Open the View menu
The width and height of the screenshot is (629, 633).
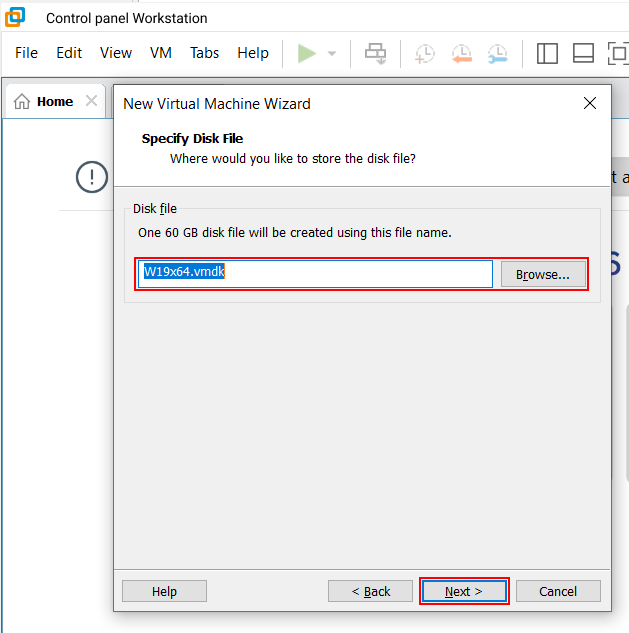(x=116, y=53)
